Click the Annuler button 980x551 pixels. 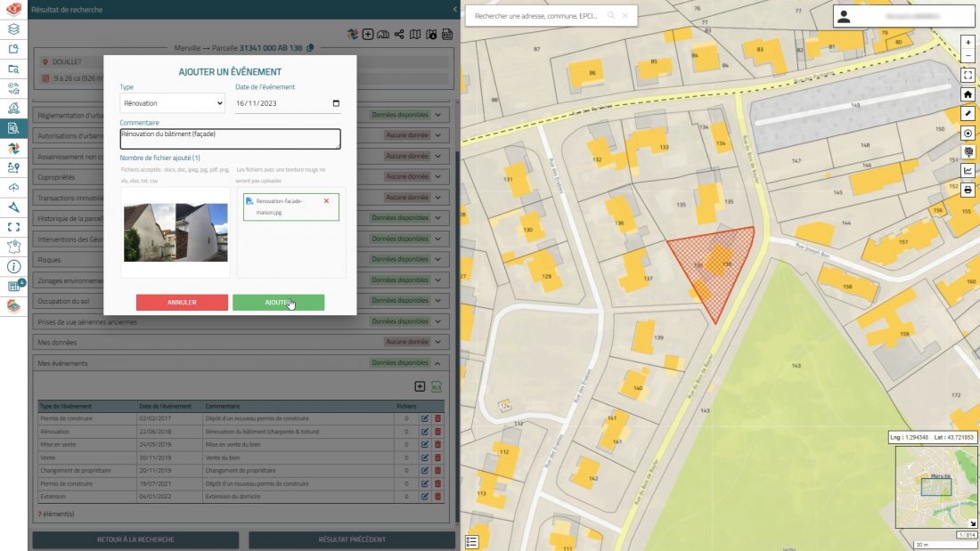[182, 303]
